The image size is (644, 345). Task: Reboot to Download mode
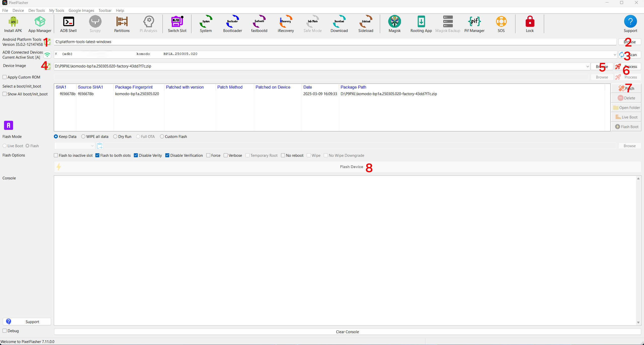[339, 24]
